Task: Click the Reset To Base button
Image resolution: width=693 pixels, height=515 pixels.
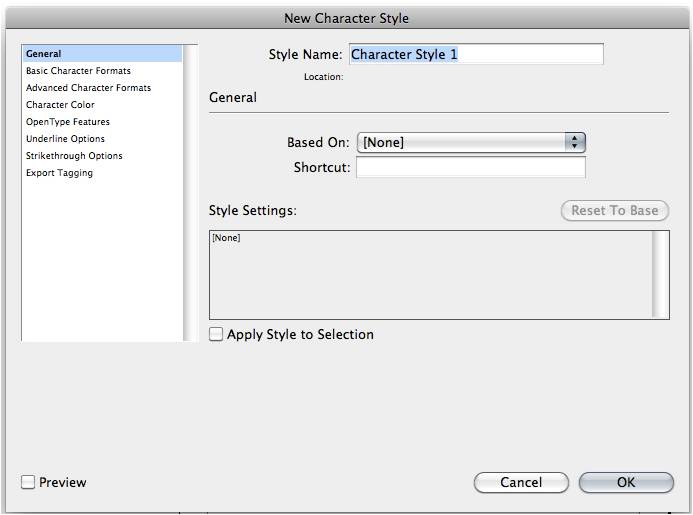Action: [615, 210]
